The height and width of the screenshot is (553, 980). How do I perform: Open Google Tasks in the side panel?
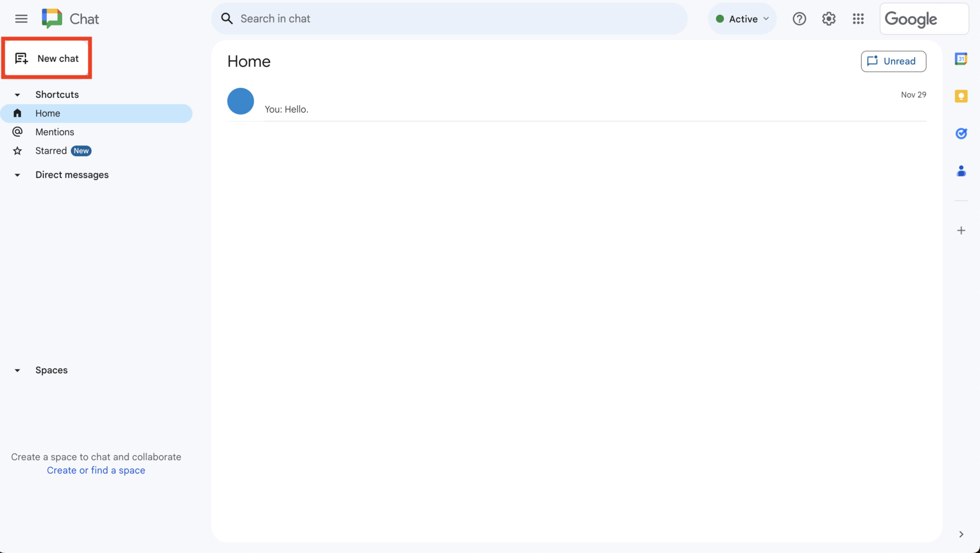(962, 133)
